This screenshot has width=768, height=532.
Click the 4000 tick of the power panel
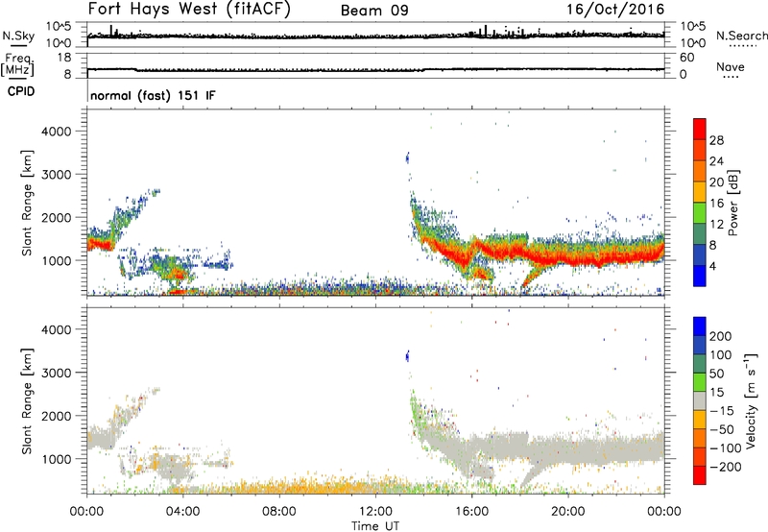[57, 132]
